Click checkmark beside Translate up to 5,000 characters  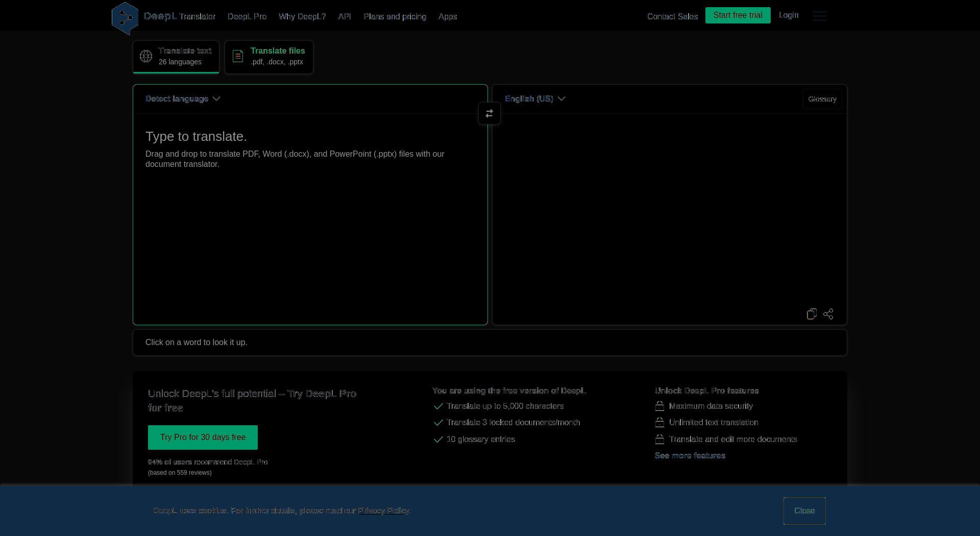[438, 406]
